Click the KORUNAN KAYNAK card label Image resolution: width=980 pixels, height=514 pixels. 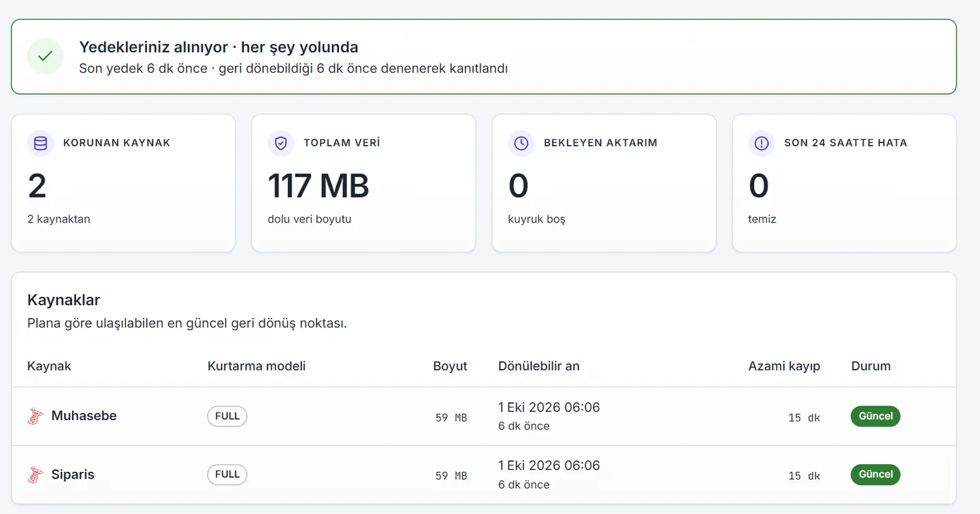coord(117,143)
